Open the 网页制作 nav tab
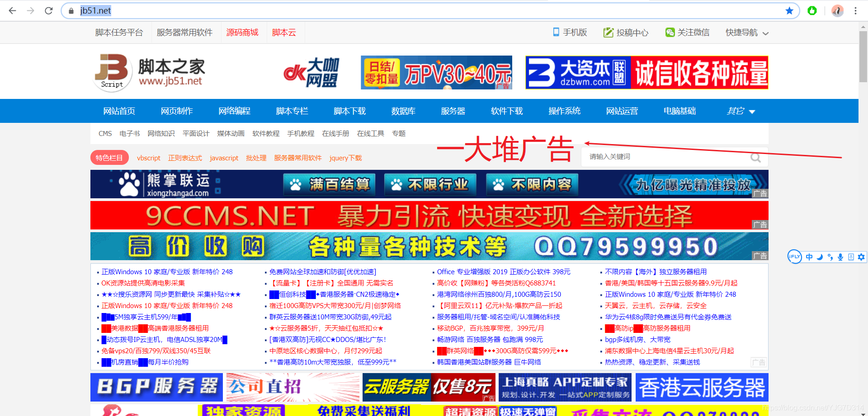Image resolution: width=868 pixels, height=416 pixels. click(x=177, y=111)
